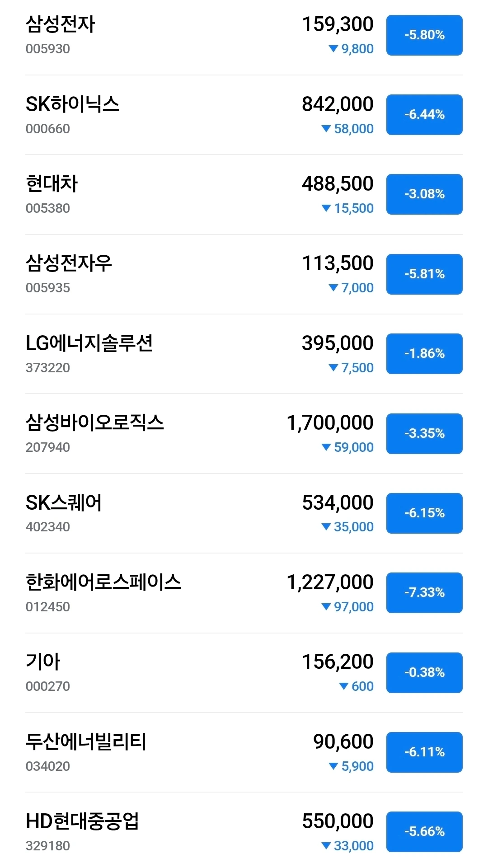The image size is (488, 868).
Task: Open the 삼성전자 stock name
Action: tap(60, 24)
